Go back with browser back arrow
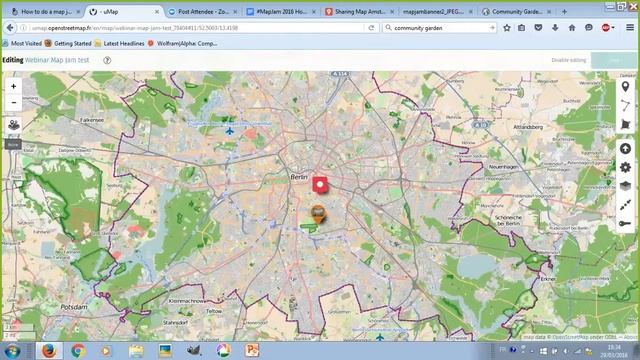The image size is (640, 360). point(10,28)
